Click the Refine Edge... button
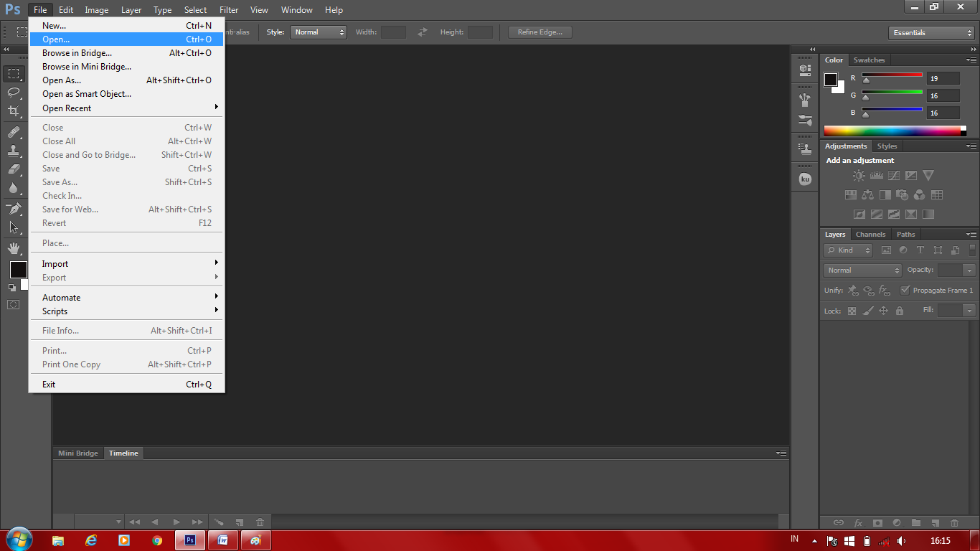 coord(540,32)
